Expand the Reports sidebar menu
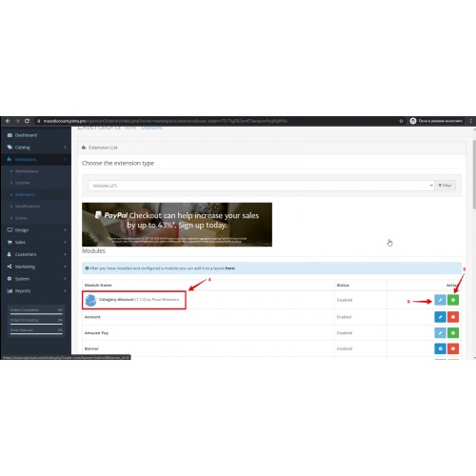 (35, 291)
